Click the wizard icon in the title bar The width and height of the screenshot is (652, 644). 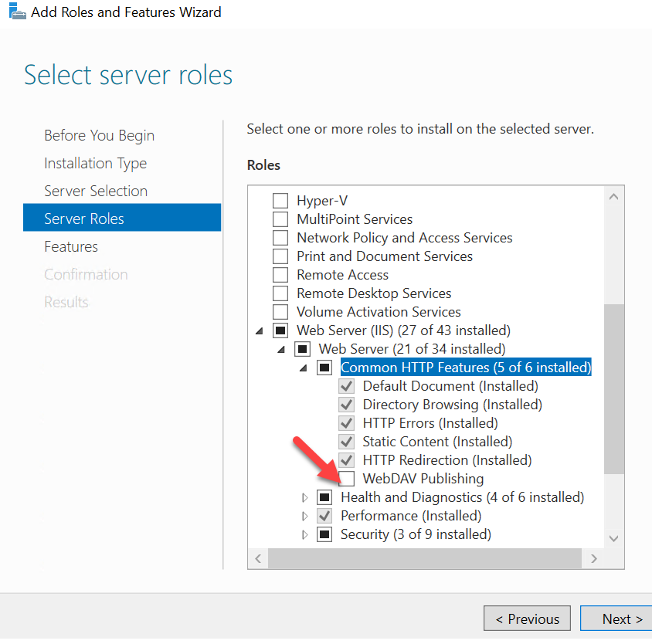pyautogui.click(x=16, y=12)
